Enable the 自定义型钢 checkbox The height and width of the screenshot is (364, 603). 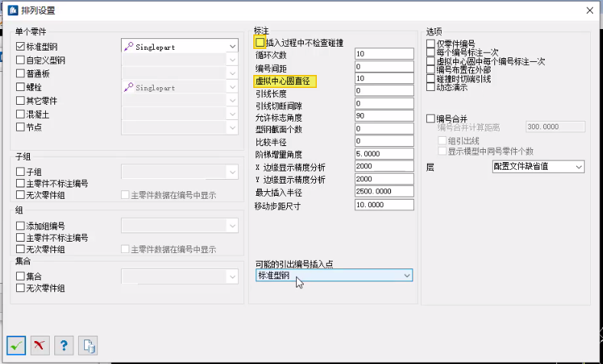tap(21, 60)
